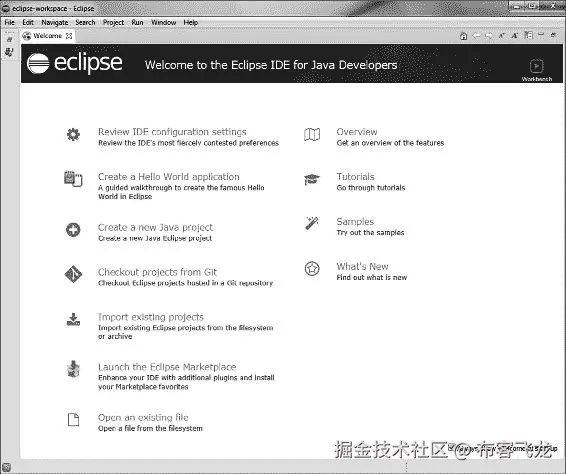The image size is (566, 474).
Task: Toggle Always show Welcome at start up checkbox
Action: [451, 448]
